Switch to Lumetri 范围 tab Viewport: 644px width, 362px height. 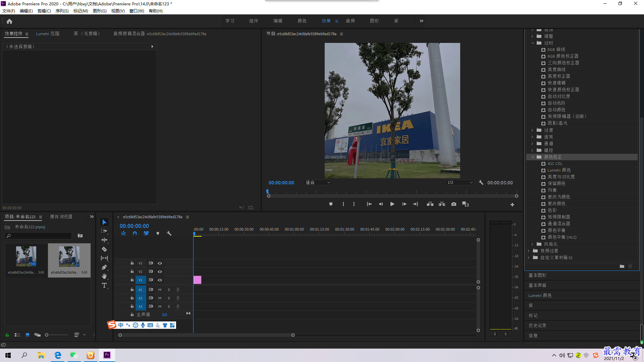(x=48, y=34)
